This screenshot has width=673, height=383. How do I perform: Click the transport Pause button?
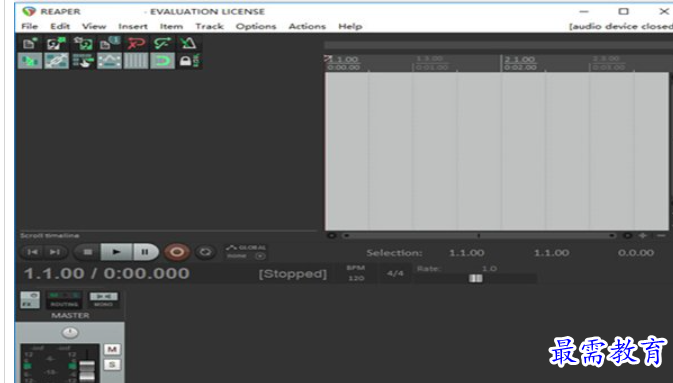pos(145,252)
